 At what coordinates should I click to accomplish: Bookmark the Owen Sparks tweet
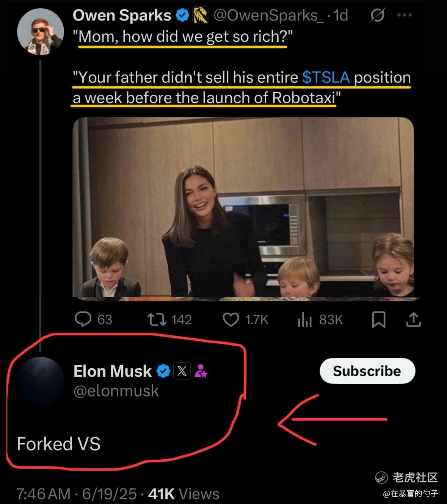tap(379, 319)
